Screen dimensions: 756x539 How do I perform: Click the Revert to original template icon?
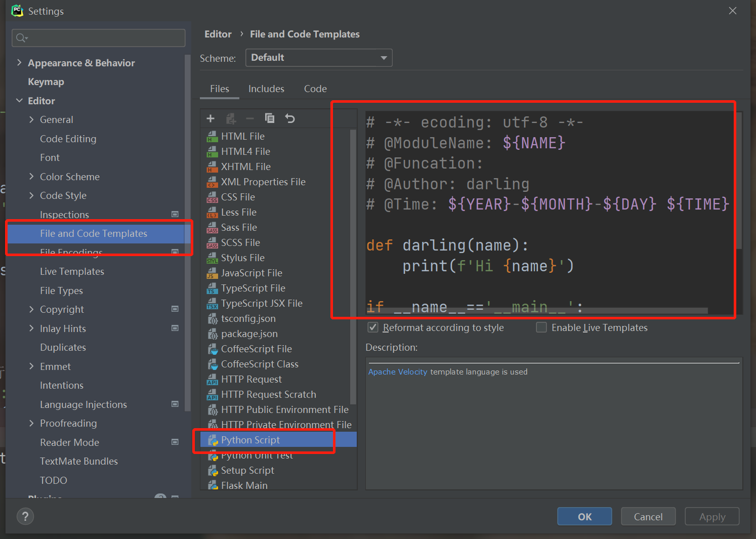click(x=290, y=118)
